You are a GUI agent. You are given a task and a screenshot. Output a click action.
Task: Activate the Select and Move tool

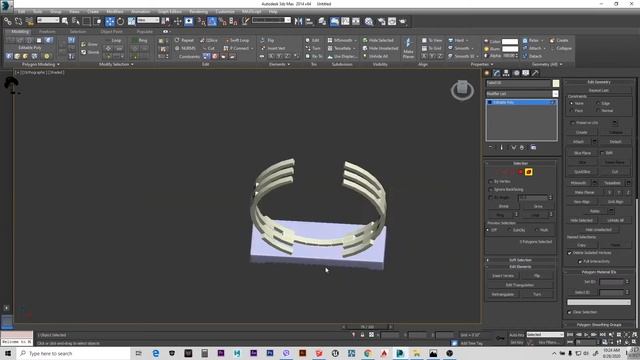(110, 21)
